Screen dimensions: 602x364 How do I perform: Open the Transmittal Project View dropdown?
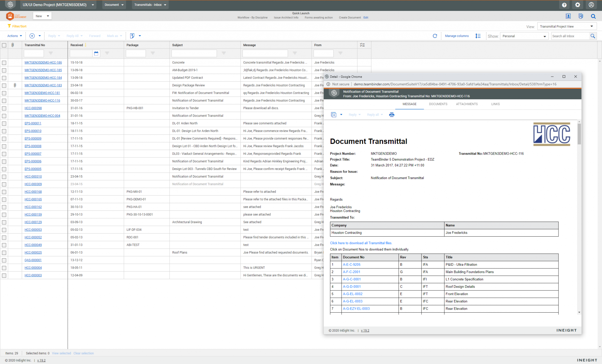point(567,26)
